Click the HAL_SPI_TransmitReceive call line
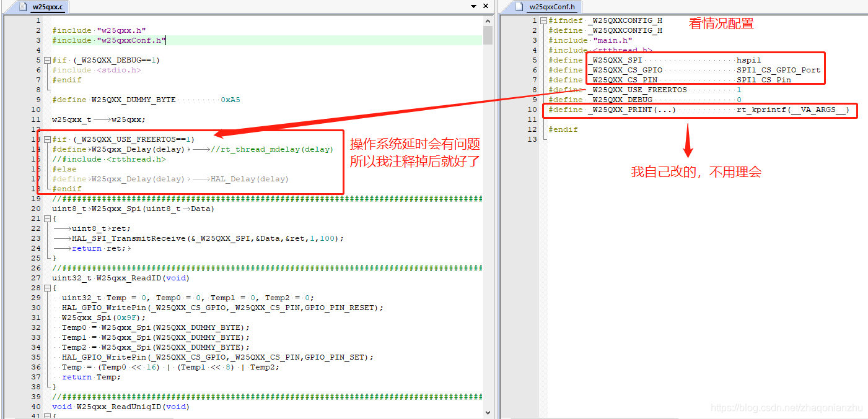This screenshot has height=419, width=868. 198,238
